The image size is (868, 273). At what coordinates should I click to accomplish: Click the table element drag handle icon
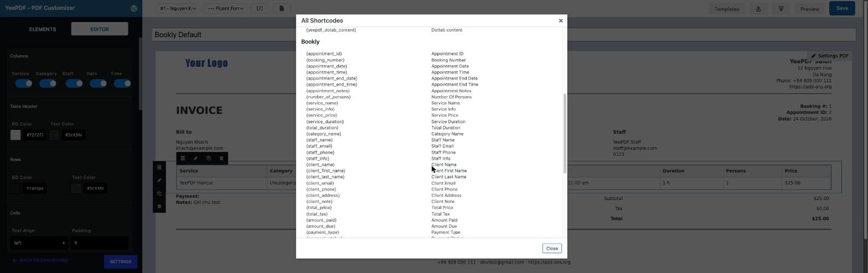(x=183, y=159)
